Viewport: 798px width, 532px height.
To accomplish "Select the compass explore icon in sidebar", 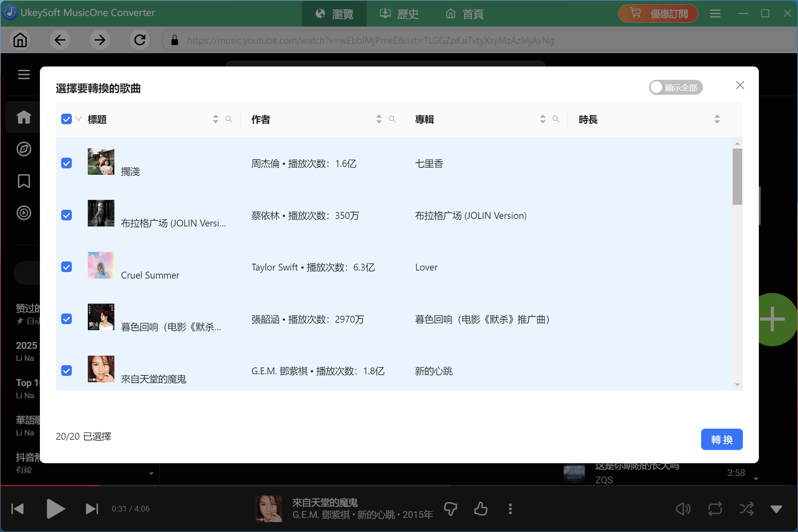I will [x=24, y=149].
